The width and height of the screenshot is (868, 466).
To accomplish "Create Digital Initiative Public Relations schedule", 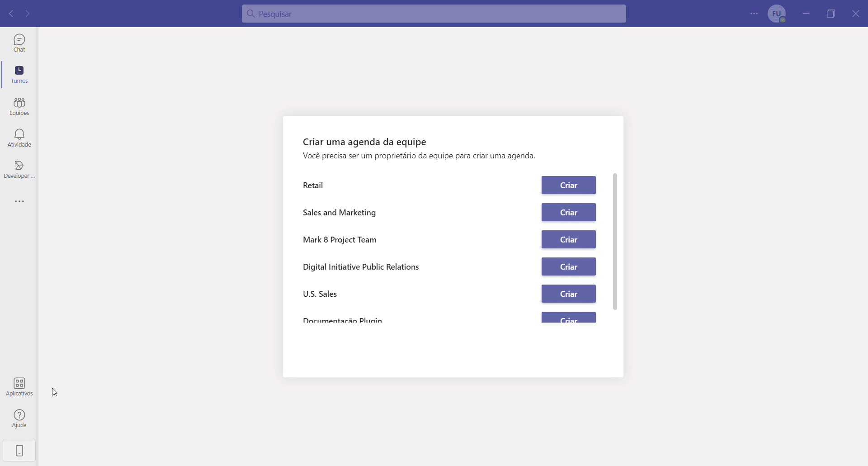I will click(568, 266).
